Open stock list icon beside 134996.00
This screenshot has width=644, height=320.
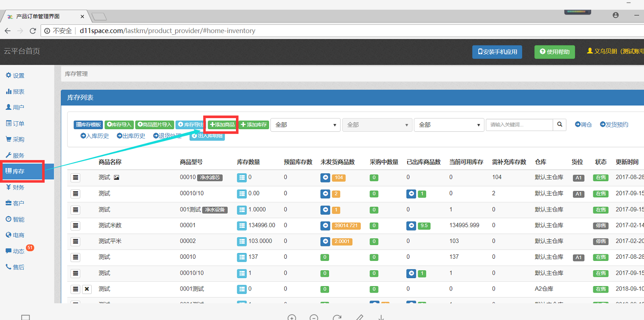click(242, 225)
